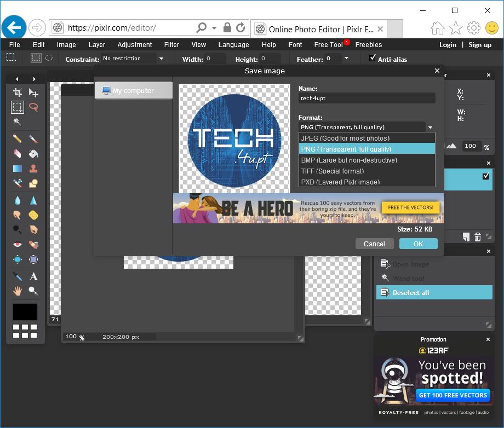Select the Lasso tool
504x428 pixels.
click(x=33, y=107)
